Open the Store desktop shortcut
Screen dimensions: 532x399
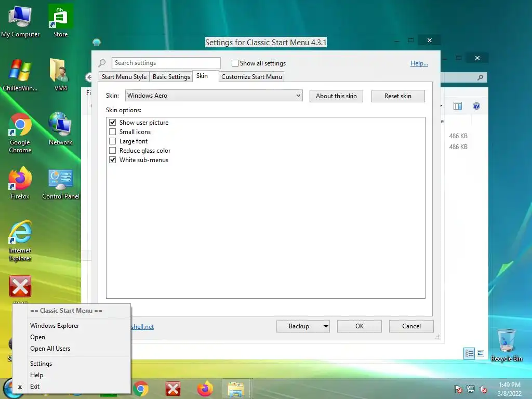(x=60, y=21)
